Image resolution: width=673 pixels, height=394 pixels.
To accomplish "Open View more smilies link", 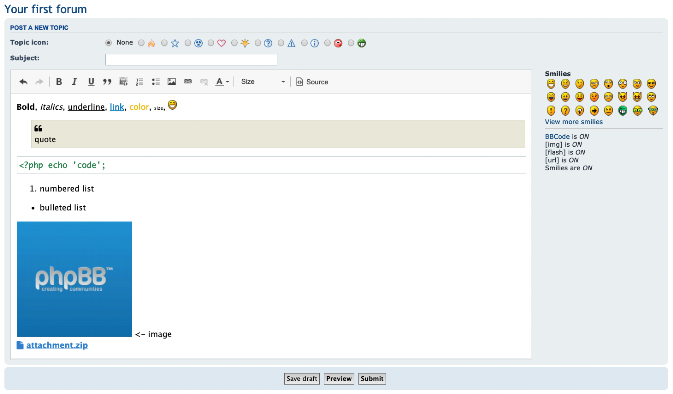I will click(x=574, y=122).
